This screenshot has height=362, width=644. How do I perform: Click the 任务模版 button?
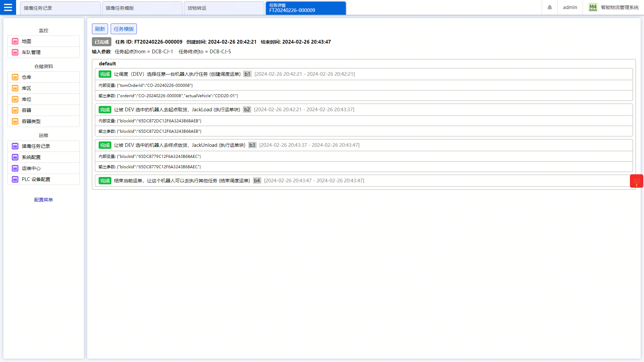(124, 29)
